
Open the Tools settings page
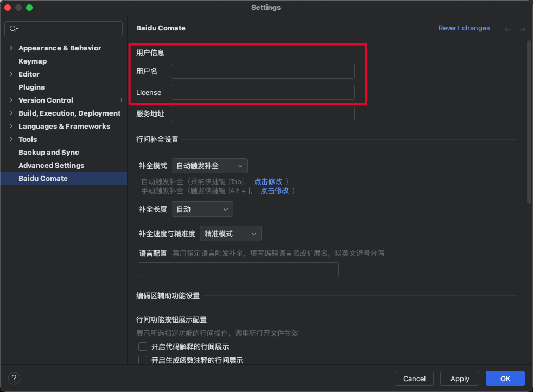point(28,139)
